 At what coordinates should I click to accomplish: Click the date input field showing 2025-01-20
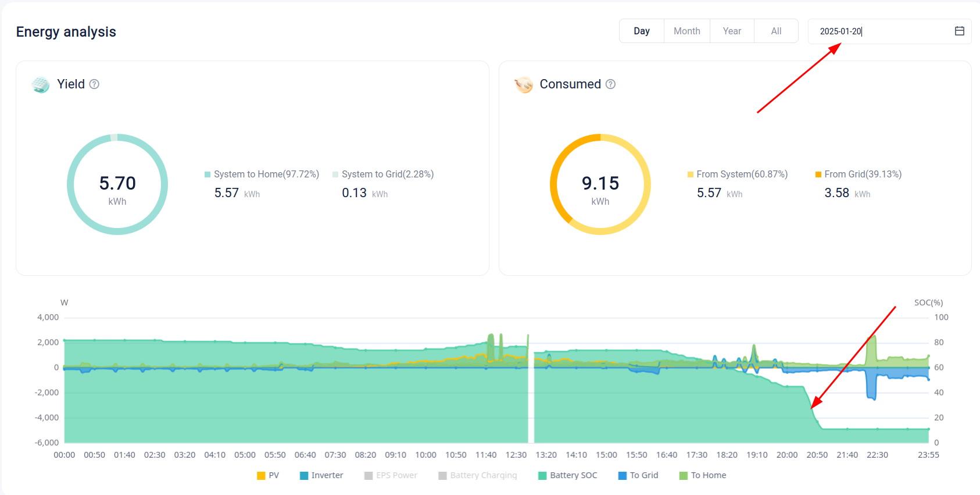coord(878,31)
